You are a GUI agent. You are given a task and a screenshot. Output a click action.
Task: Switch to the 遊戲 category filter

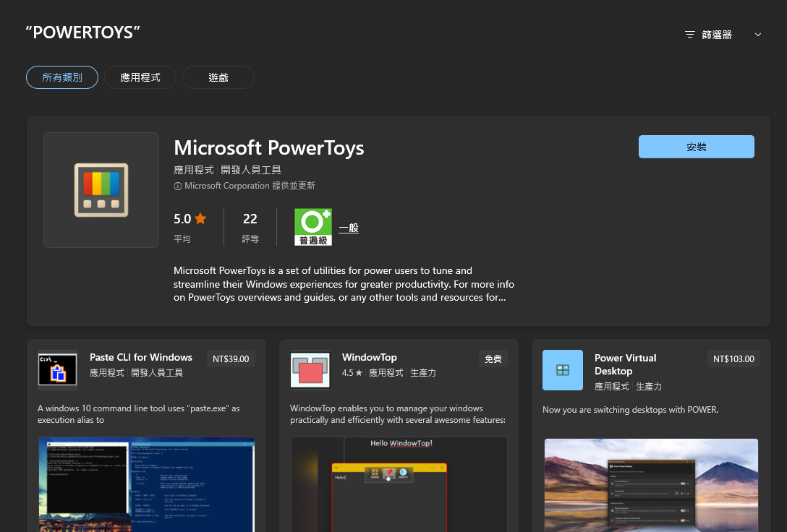pos(218,77)
